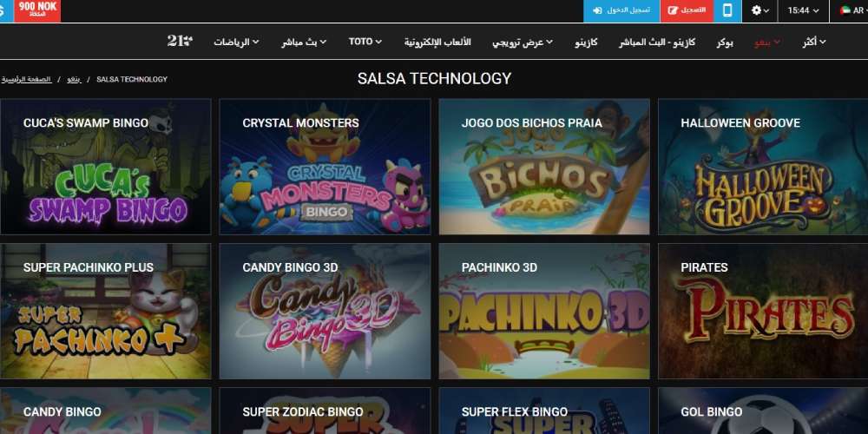Expand the AR language selector
Screen dimensions: 868x434
click(x=852, y=10)
